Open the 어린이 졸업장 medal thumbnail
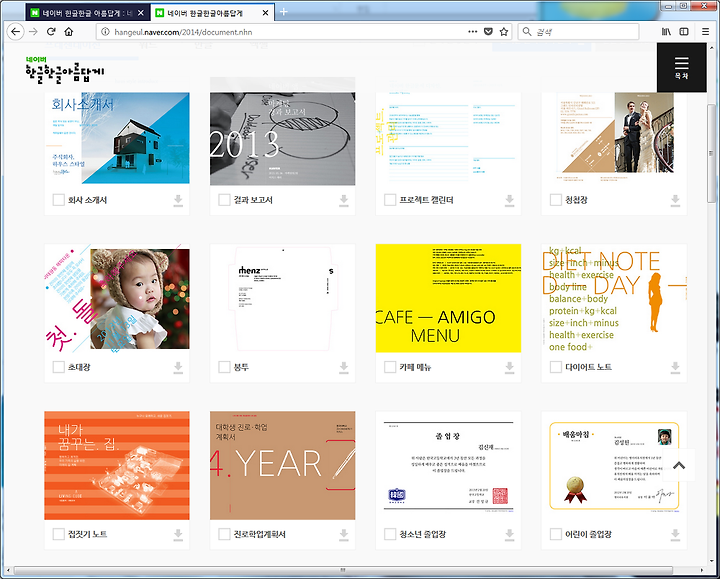This screenshot has height=579, width=720. [x=614, y=466]
